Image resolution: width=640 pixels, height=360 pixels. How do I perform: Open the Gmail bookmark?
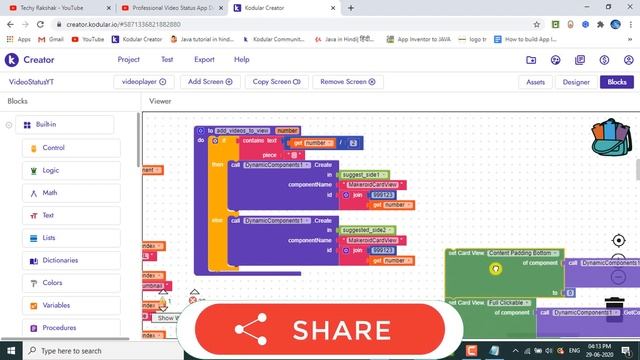tap(51, 39)
